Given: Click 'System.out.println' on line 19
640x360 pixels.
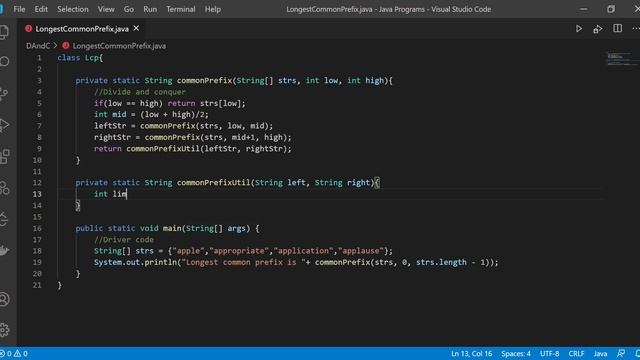Looking at the screenshot, I should 135,262.
